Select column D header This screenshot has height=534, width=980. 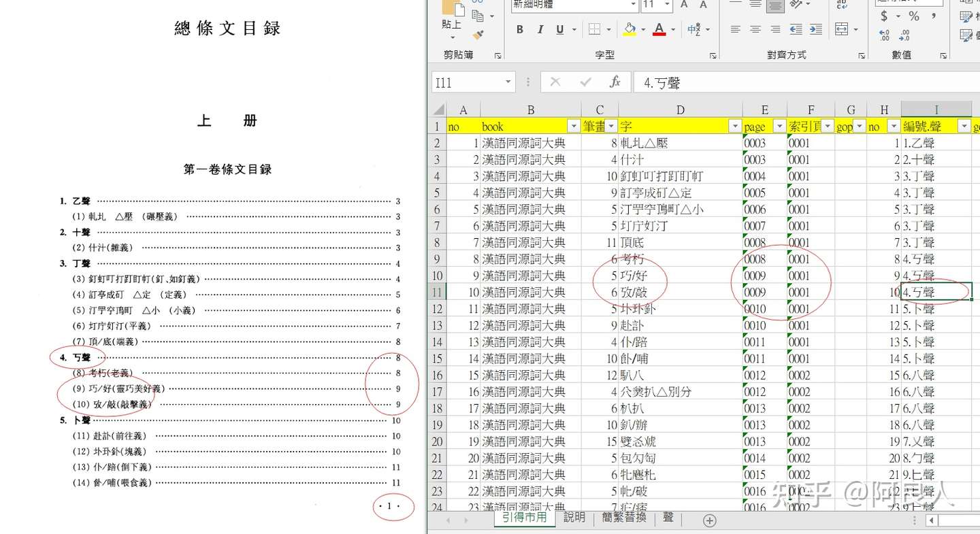(x=680, y=110)
